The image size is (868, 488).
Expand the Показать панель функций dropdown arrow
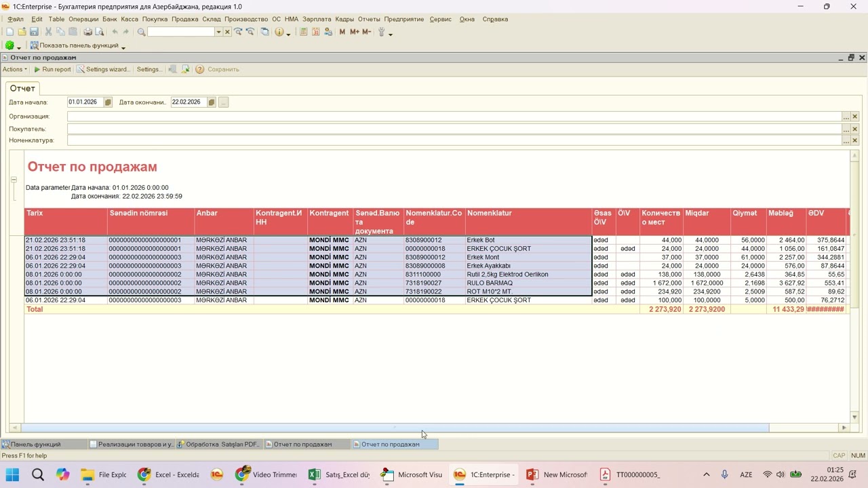click(x=123, y=47)
